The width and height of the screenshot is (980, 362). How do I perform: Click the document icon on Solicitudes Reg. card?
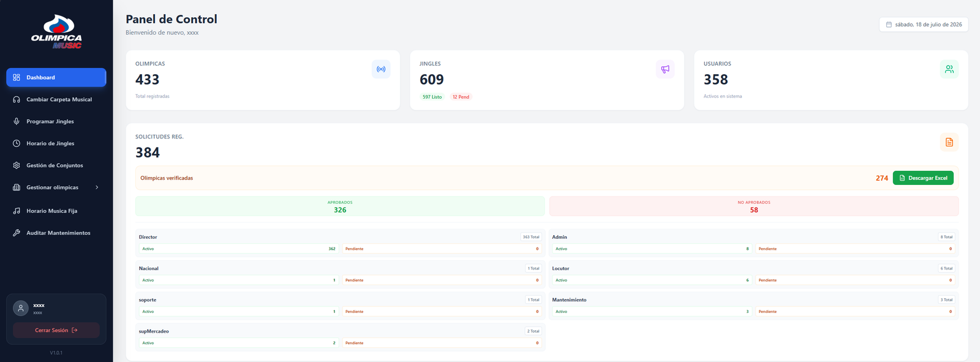point(949,142)
